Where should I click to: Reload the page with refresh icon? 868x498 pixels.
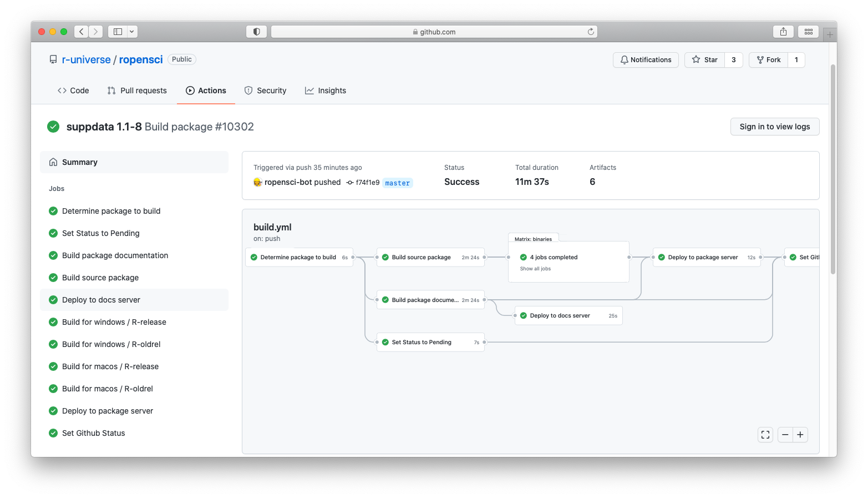(591, 32)
